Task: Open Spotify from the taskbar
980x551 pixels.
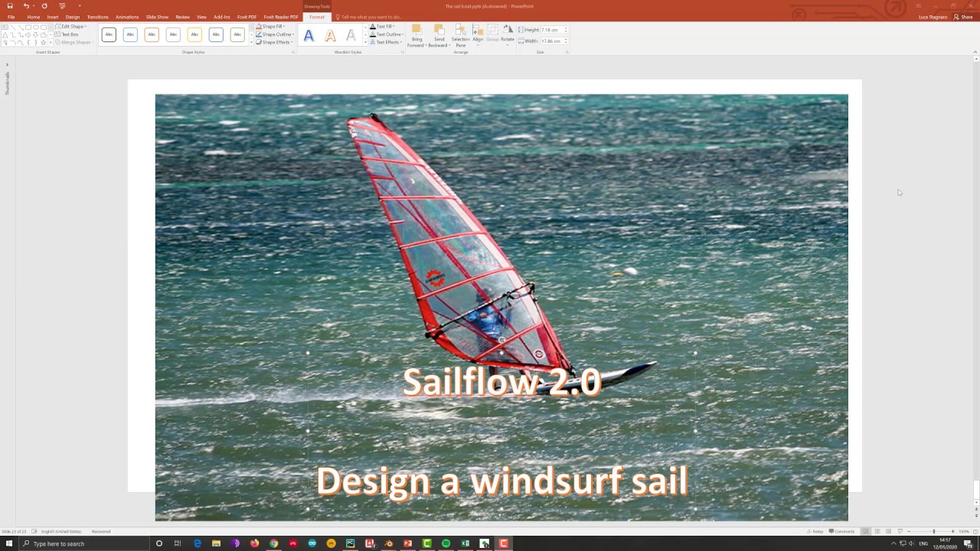Action: [x=446, y=543]
